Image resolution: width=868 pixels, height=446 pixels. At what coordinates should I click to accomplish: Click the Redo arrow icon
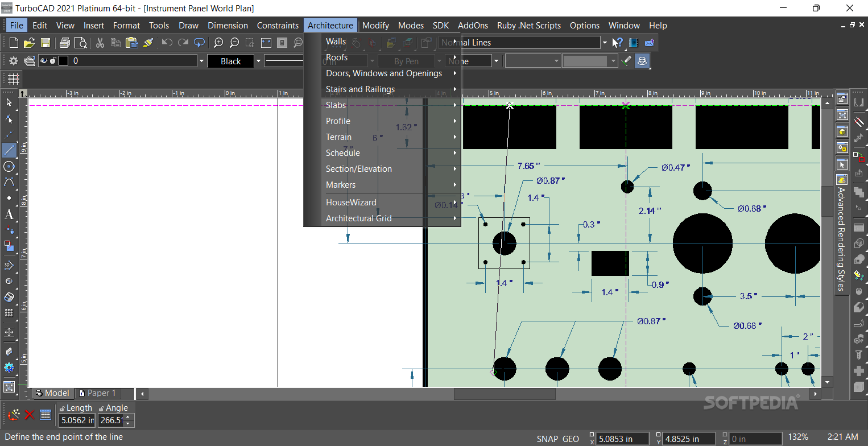pos(183,43)
